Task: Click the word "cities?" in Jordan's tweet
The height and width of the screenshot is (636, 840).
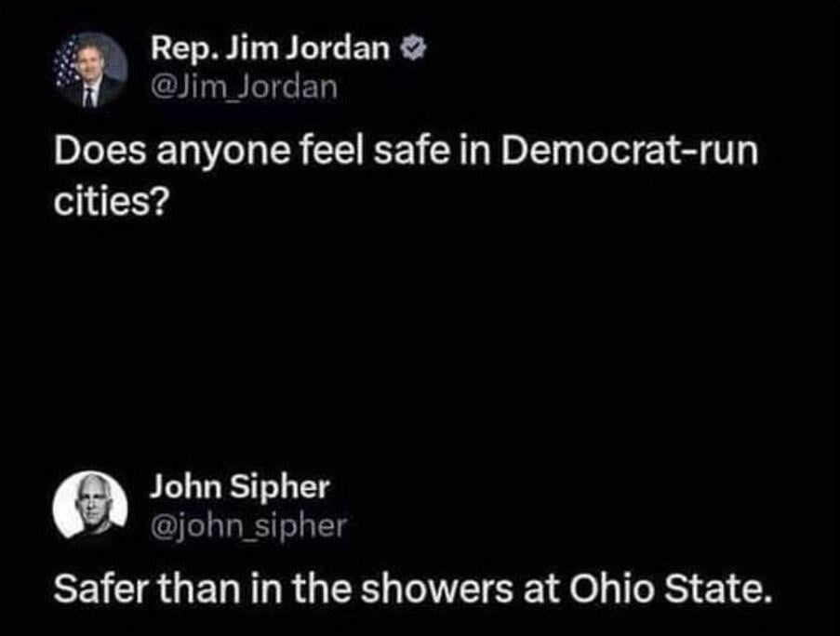Action: pos(111,201)
